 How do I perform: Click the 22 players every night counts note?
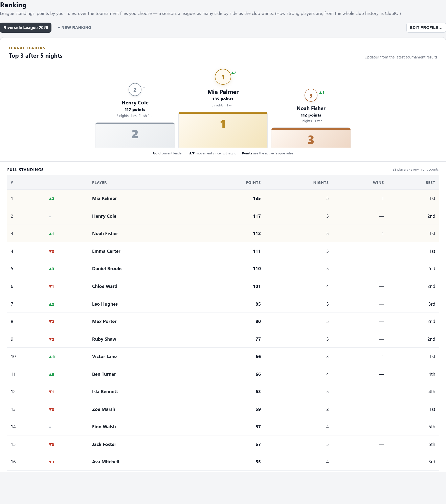pos(415,169)
